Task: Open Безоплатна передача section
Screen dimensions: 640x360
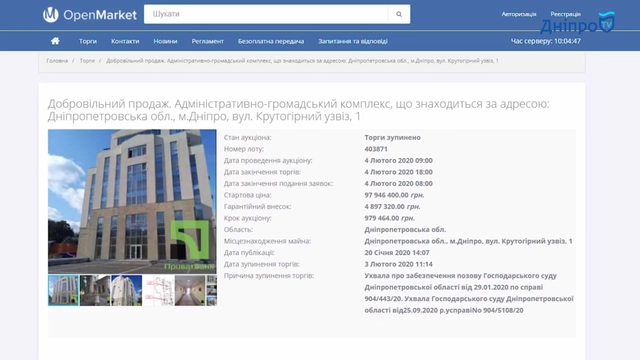Action: (271, 41)
